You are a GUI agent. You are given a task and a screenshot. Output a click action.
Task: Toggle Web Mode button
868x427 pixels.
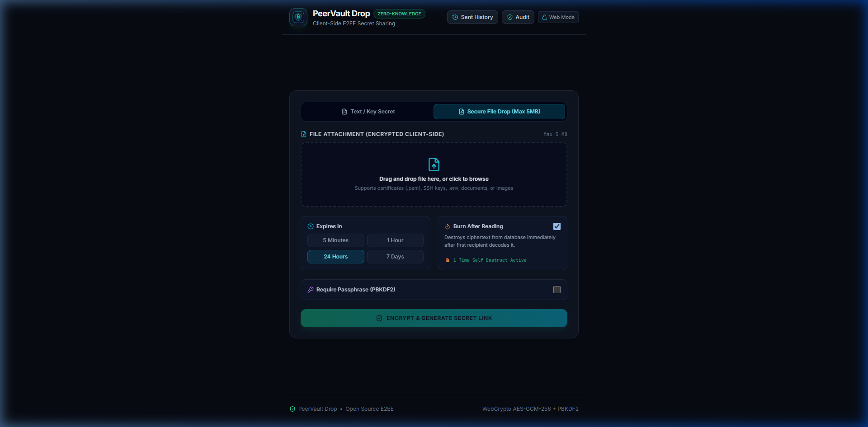(558, 17)
